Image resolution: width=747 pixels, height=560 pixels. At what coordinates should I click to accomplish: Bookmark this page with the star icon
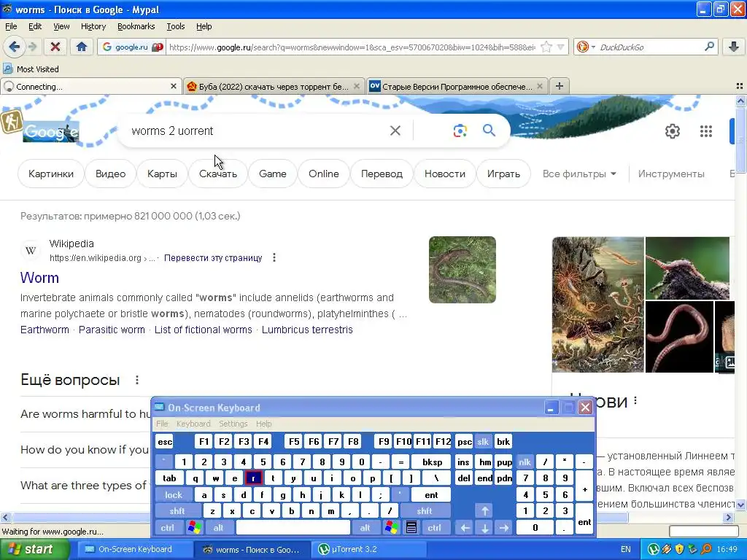[547, 47]
